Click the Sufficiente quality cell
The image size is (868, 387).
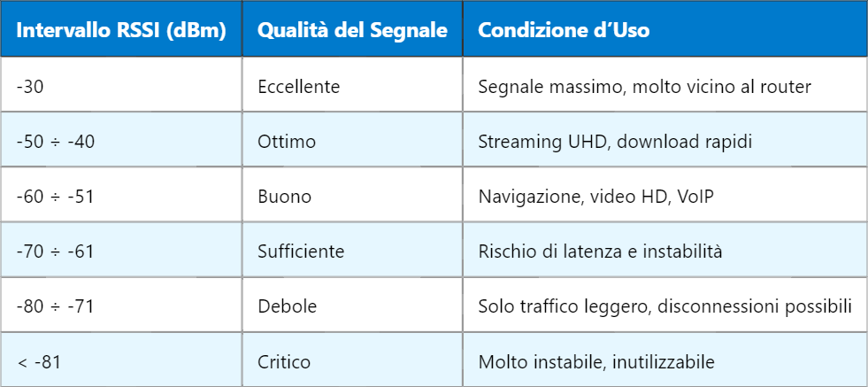[x=301, y=252]
